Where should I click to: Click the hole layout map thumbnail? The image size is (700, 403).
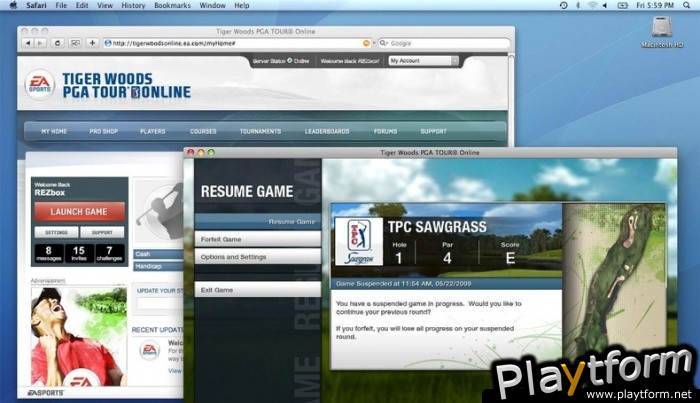(614, 286)
